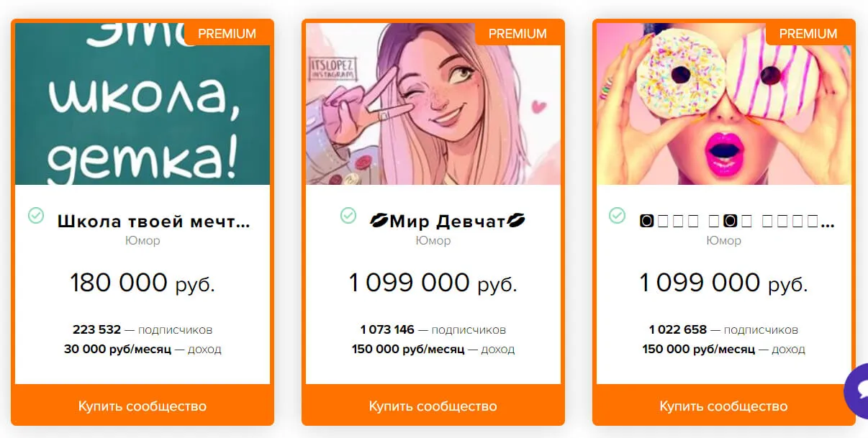The image size is (868, 438).
Task: Click PREMIUM badge on the donut card
Action: click(808, 33)
